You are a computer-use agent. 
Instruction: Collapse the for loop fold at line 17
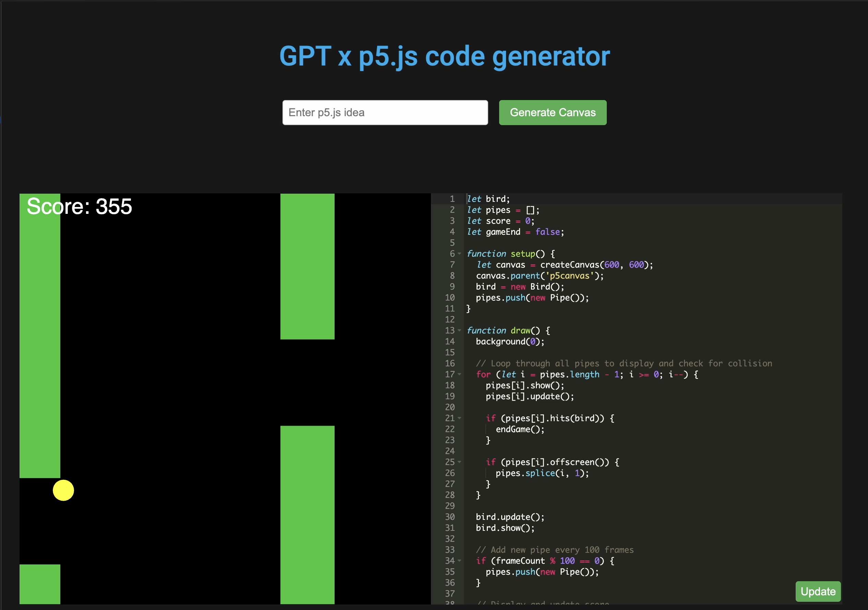click(459, 375)
